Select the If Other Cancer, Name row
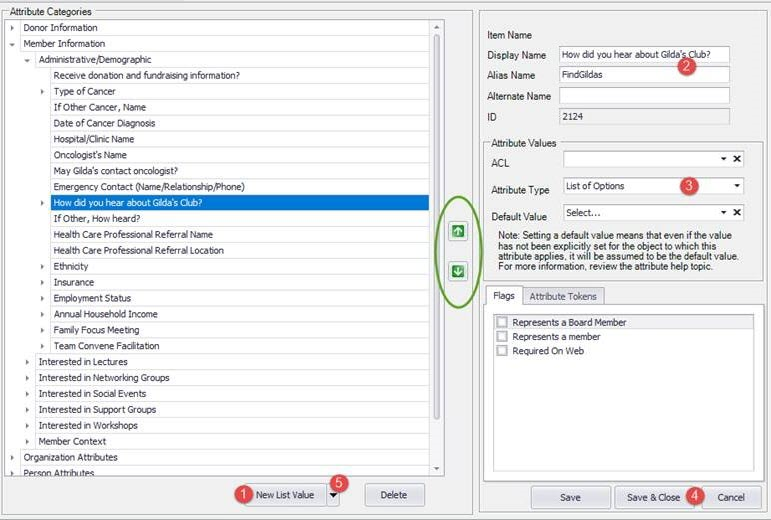Viewport: 771px width, 520px height. coord(240,107)
